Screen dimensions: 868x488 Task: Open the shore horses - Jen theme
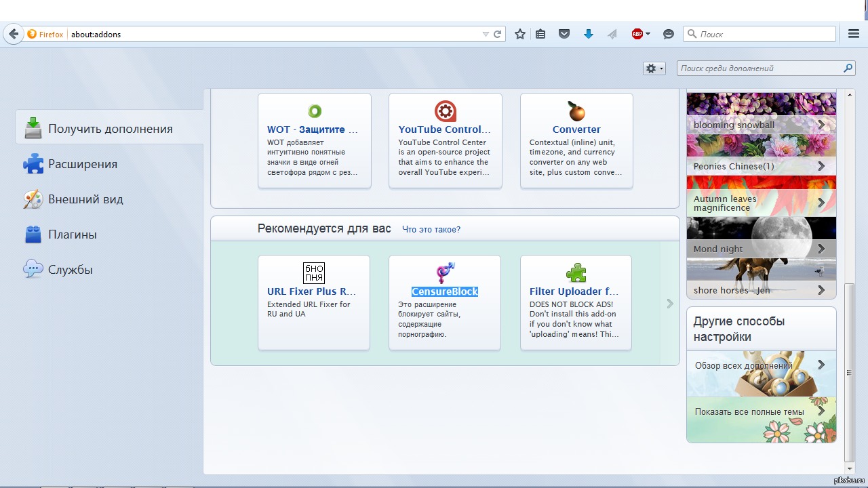click(761, 279)
